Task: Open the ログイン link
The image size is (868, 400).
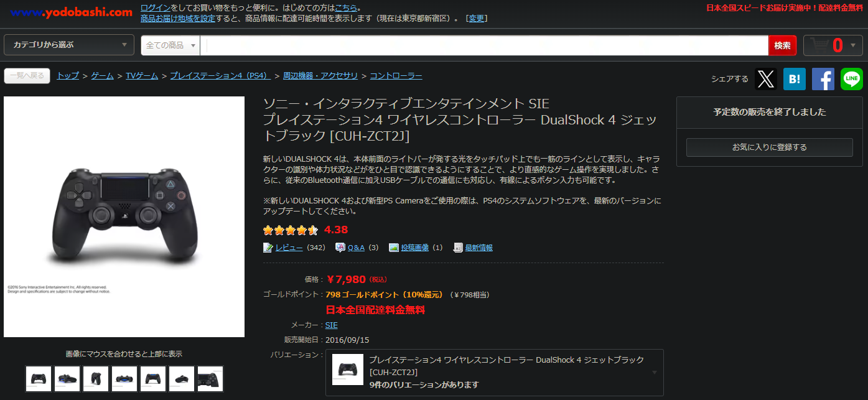Action: [156, 7]
